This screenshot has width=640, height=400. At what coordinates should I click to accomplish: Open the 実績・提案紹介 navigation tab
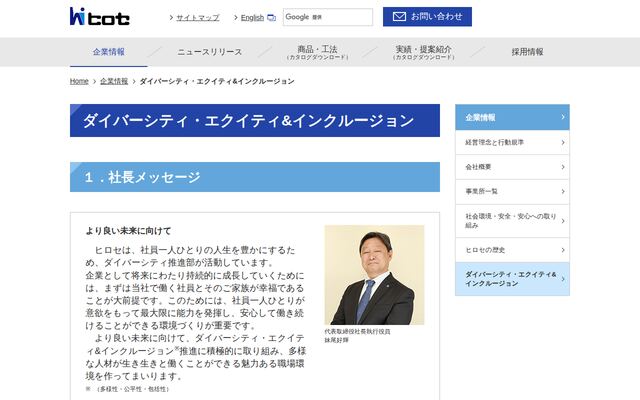[x=424, y=52]
